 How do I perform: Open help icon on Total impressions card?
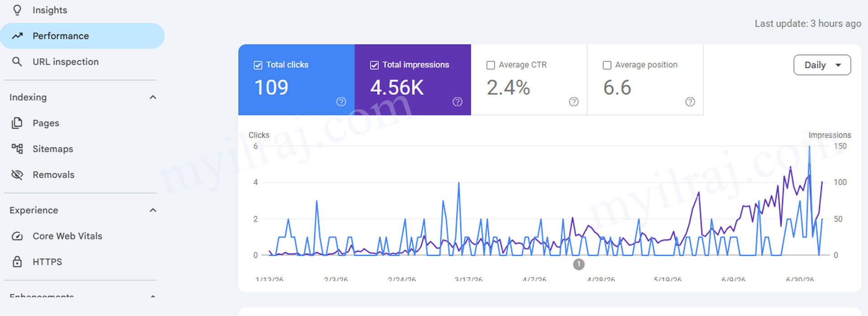click(x=458, y=102)
